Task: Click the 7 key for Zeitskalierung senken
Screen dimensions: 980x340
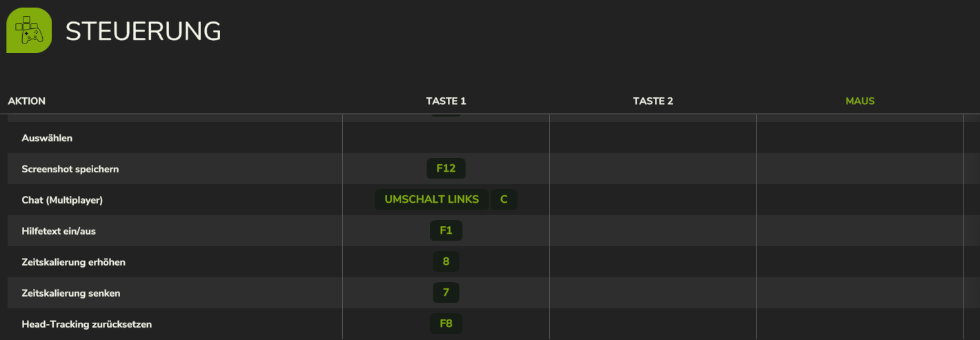Action: click(x=446, y=293)
